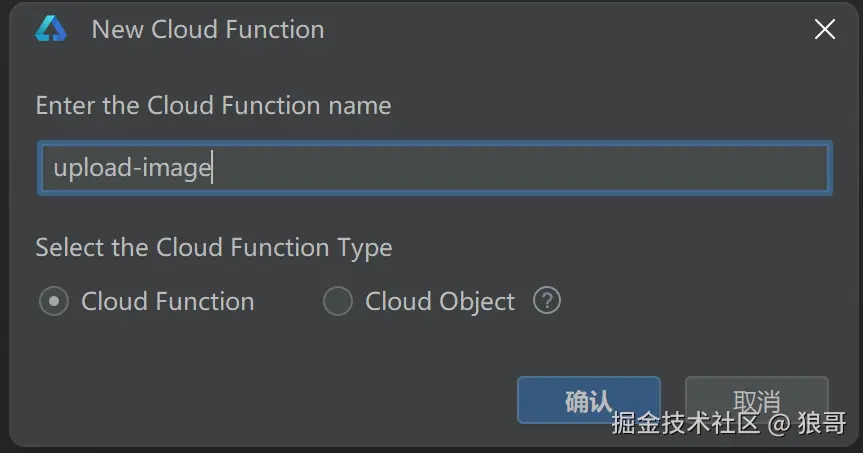Click the "Cloud Function" radio label text
Screen dimensions: 863x453
coord(167,301)
